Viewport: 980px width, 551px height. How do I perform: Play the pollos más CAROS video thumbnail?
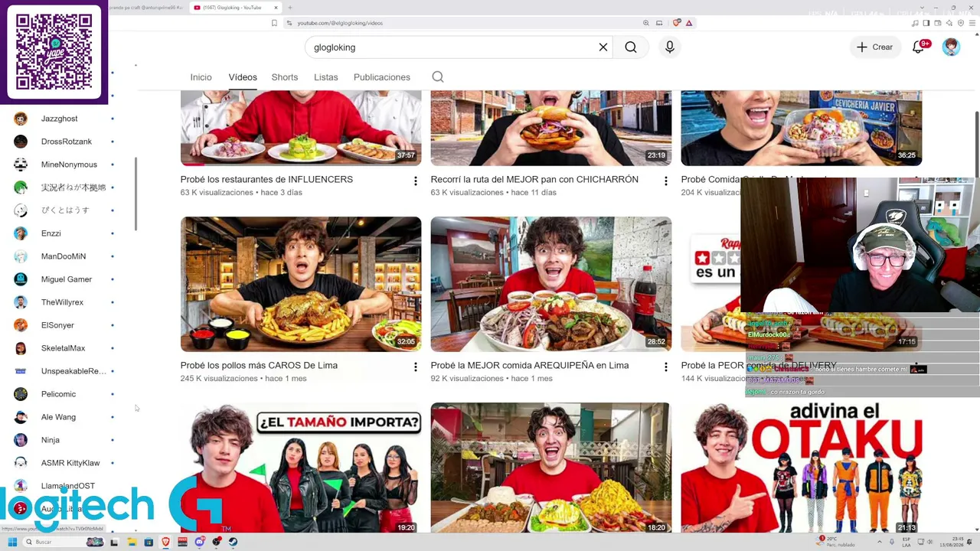pyautogui.click(x=301, y=284)
